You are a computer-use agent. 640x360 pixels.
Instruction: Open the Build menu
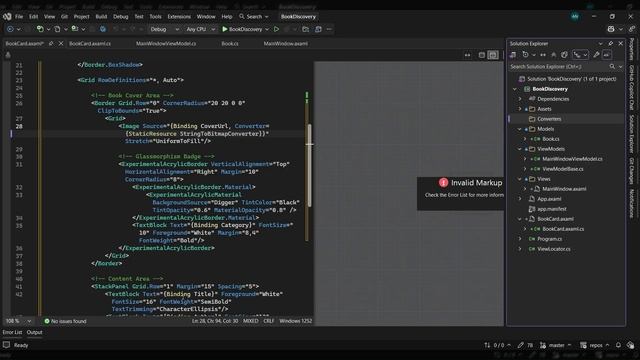101,17
